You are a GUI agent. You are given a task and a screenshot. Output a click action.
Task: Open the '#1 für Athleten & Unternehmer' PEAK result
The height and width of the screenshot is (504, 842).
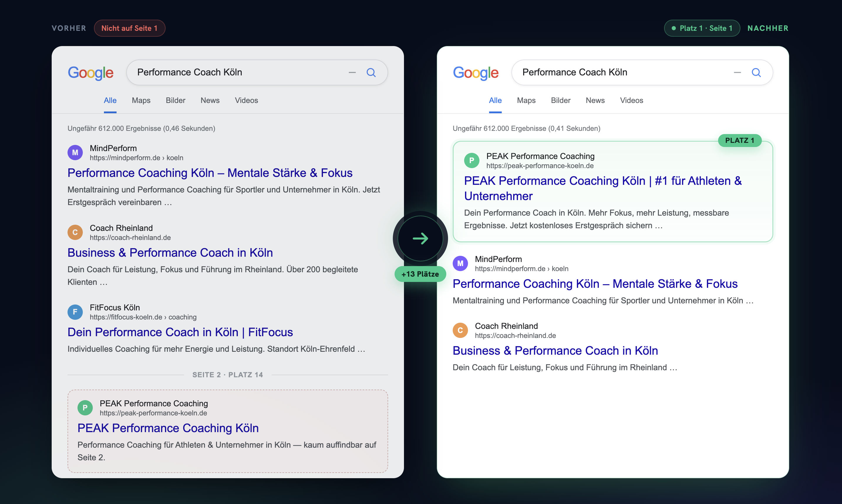pyautogui.click(x=603, y=189)
